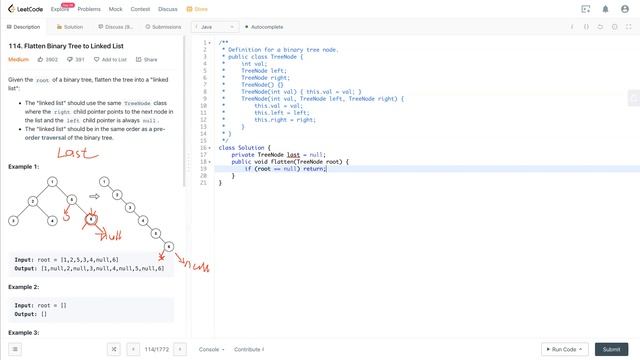Open the Contest page
This screenshot has height=360, width=640.
tap(140, 9)
